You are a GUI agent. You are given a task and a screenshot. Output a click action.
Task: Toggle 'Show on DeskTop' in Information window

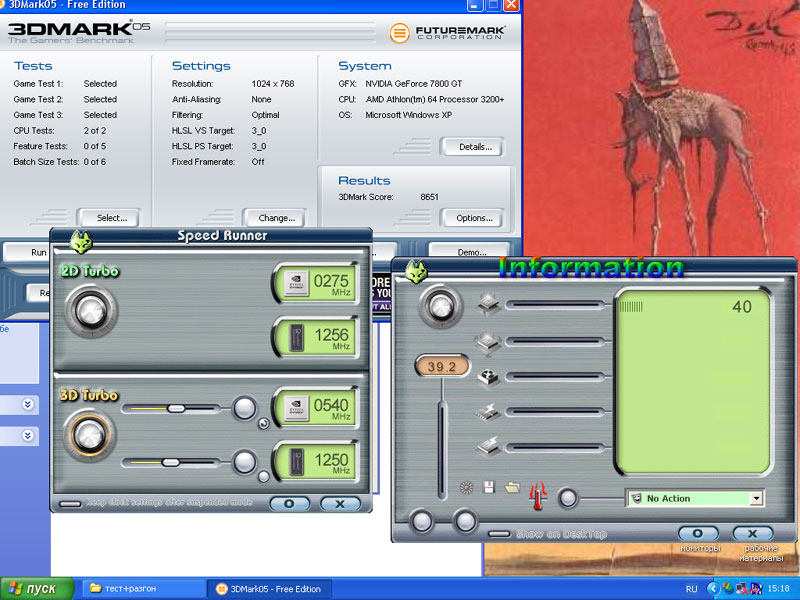(499, 534)
